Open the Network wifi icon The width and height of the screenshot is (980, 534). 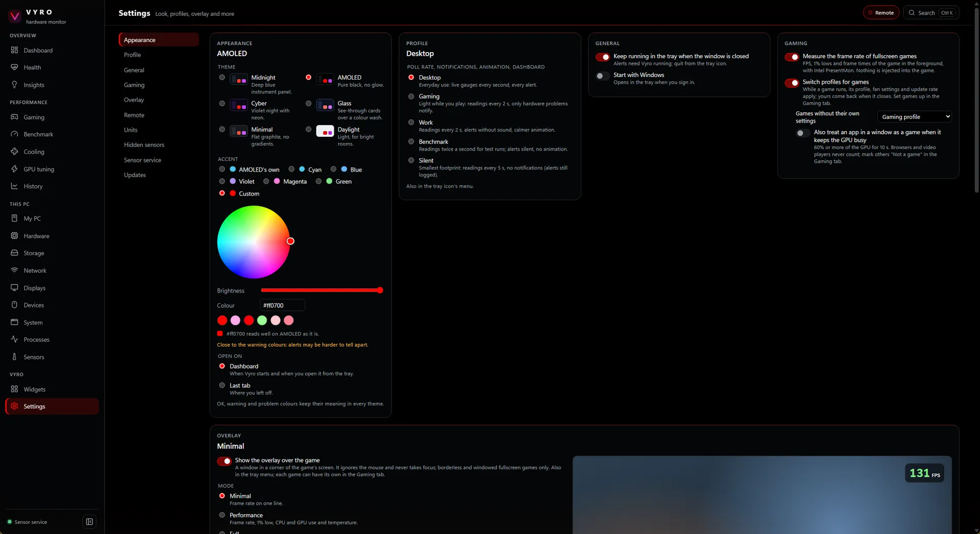14,271
